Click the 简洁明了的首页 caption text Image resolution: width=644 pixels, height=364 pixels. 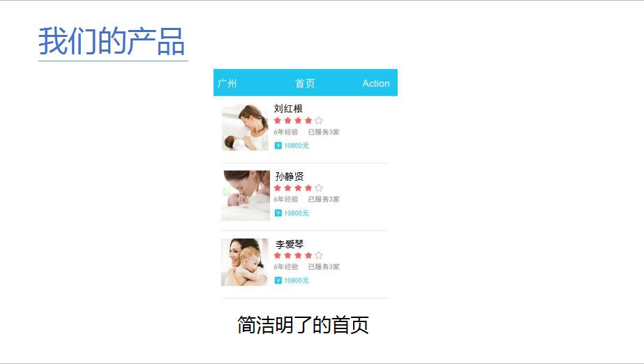point(303,325)
